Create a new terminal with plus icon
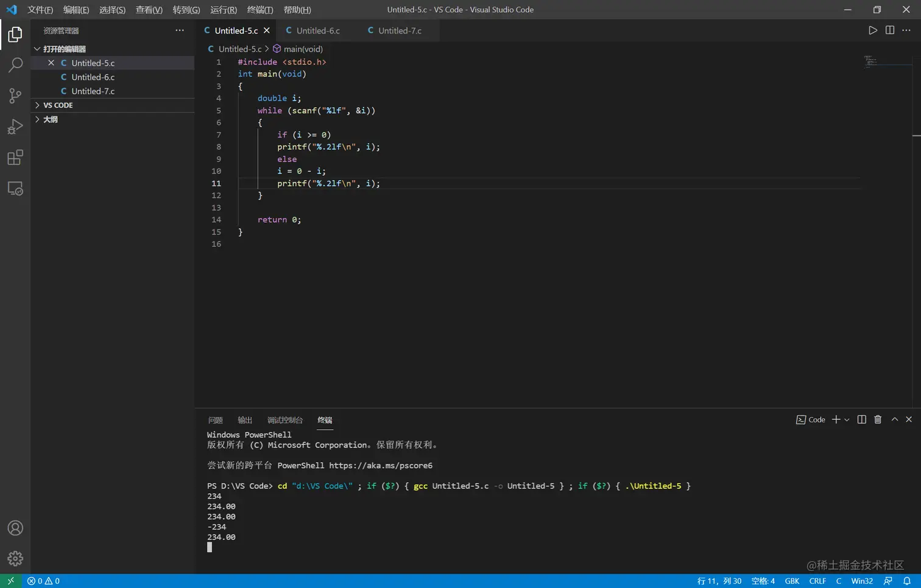Viewport: 921px width, 588px height. tap(836, 419)
